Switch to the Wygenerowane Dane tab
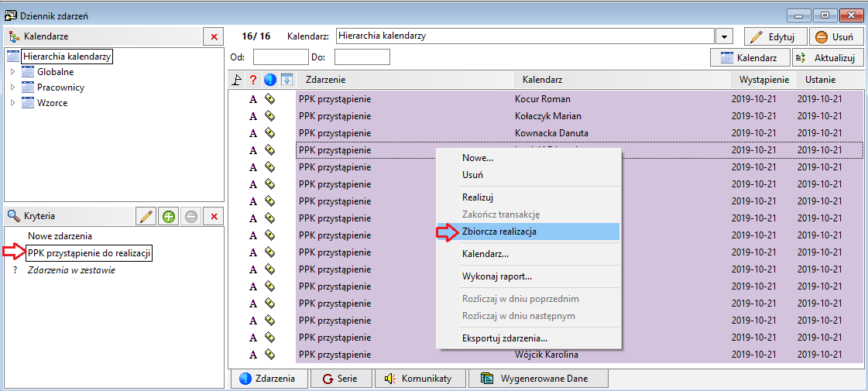The height and width of the screenshot is (391, 868). click(x=539, y=379)
